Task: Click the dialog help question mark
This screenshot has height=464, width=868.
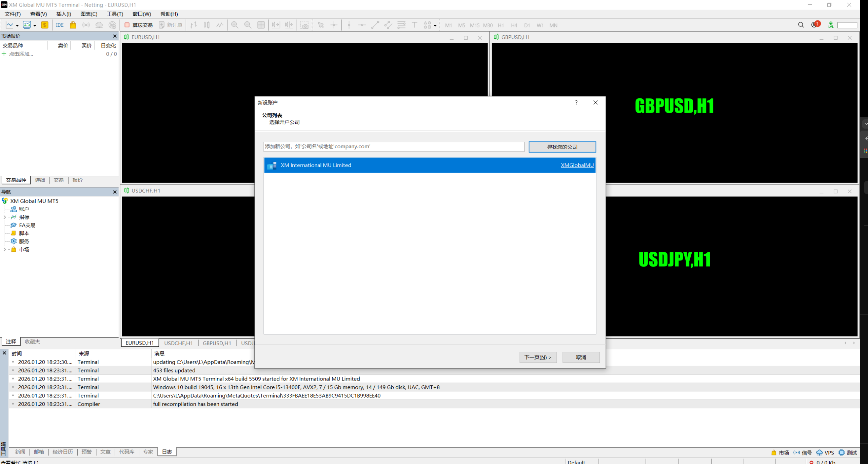Action: pyautogui.click(x=576, y=102)
